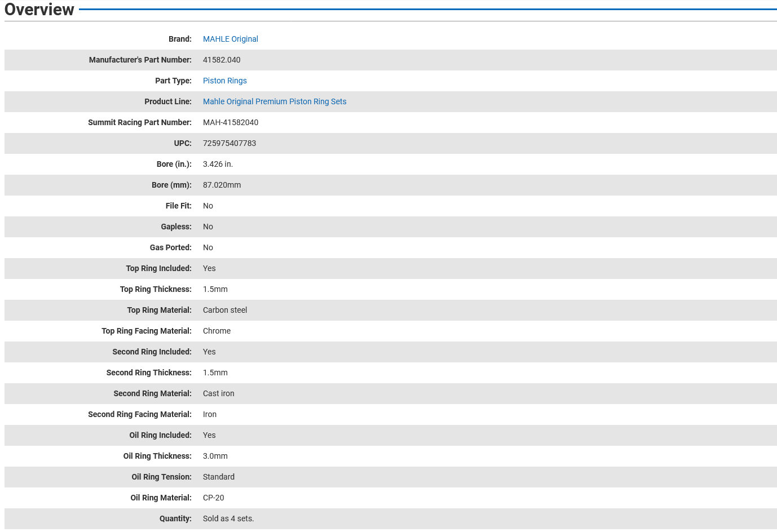777x532 pixels.
Task: Click the UPC value 725975407783
Action: [x=229, y=143]
